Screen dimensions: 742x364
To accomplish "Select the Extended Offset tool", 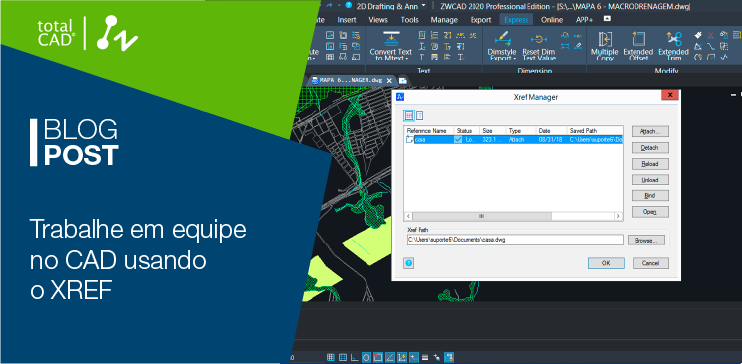I will pyautogui.click(x=638, y=45).
